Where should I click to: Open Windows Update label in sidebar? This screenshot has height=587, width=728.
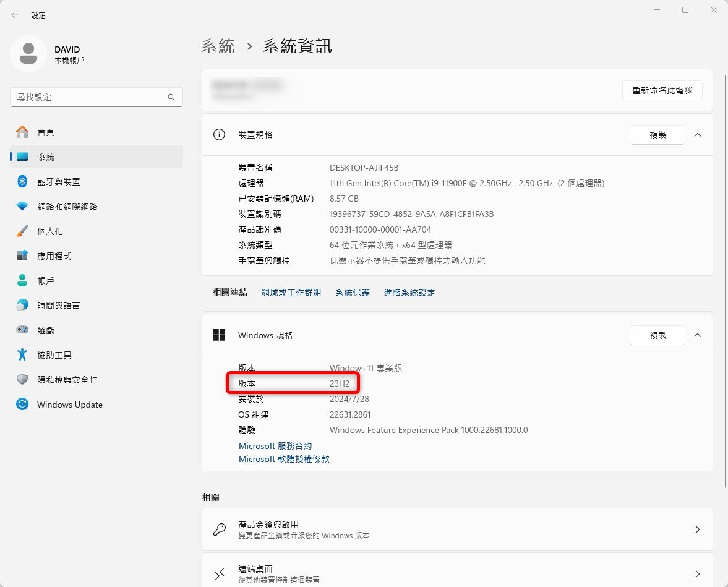[70, 405]
